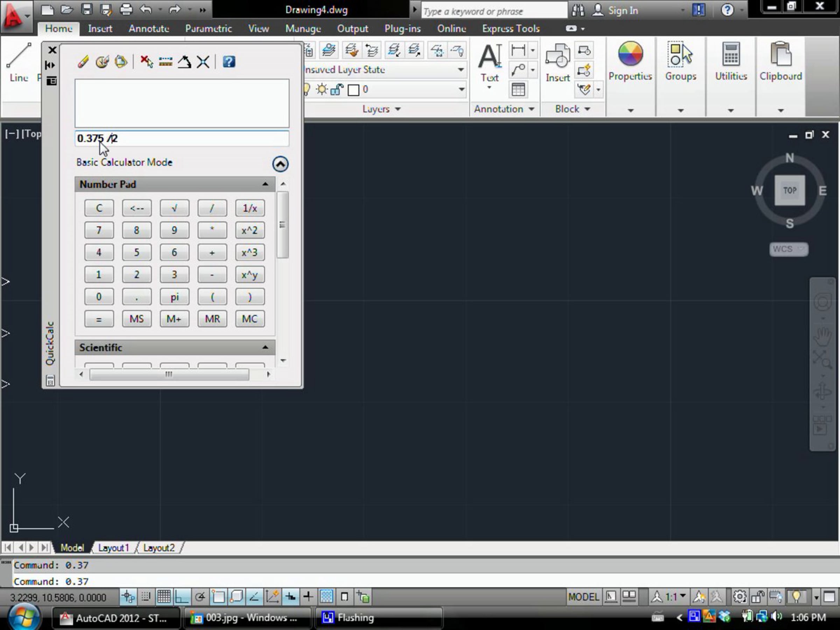
Task: Click the QuickCalc Help question mark icon
Action: [x=229, y=62]
